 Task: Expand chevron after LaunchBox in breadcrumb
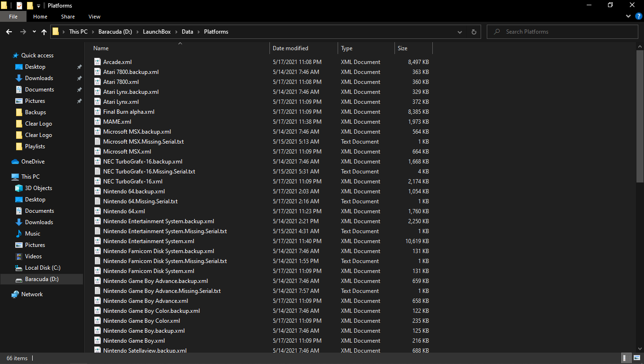pos(177,32)
